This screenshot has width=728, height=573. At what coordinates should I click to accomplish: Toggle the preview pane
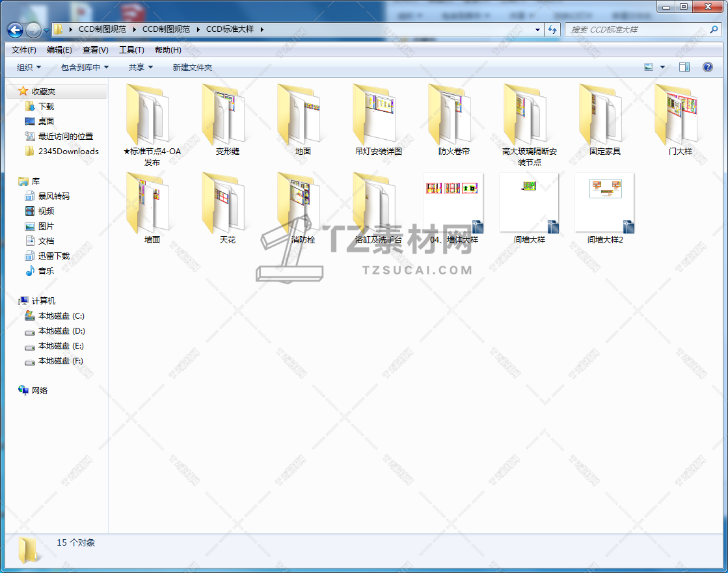click(x=684, y=67)
